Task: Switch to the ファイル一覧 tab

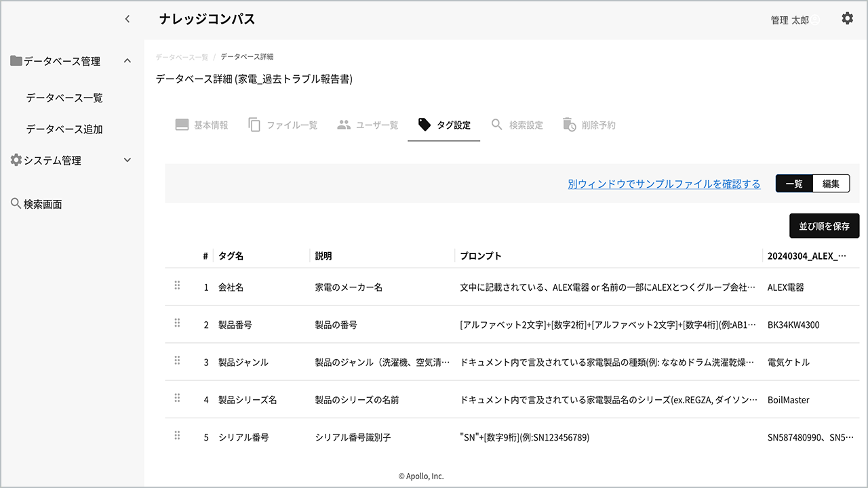Action: click(x=283, y=125)
